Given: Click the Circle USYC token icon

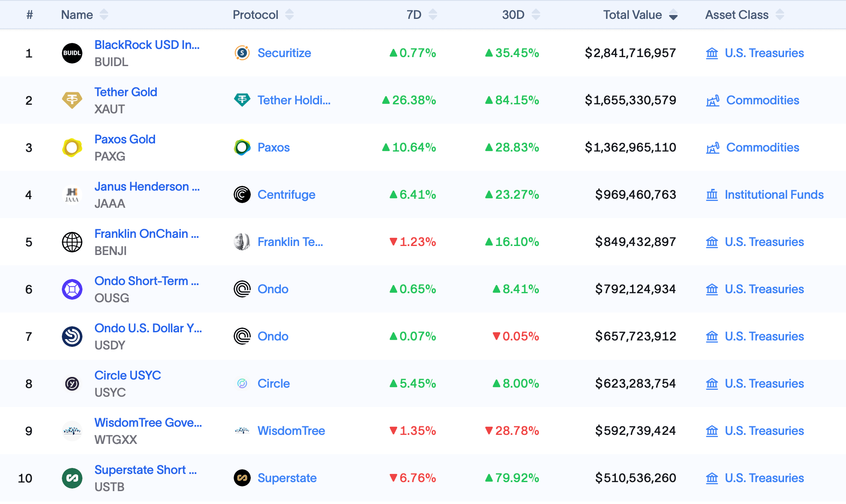Looking at the screenshot, I should 72,384.
